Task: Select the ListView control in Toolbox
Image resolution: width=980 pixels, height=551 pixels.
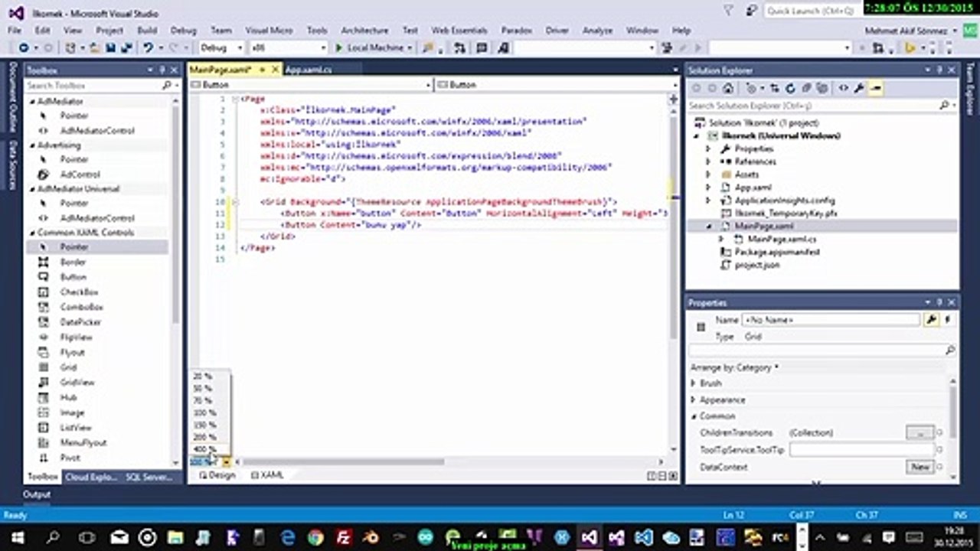Action: point(76,428)
